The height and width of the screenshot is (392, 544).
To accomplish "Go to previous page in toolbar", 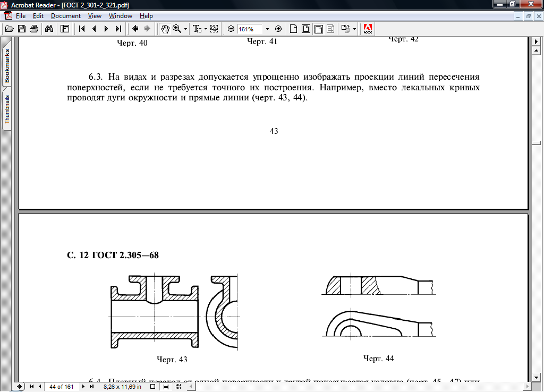I will 94,29.
